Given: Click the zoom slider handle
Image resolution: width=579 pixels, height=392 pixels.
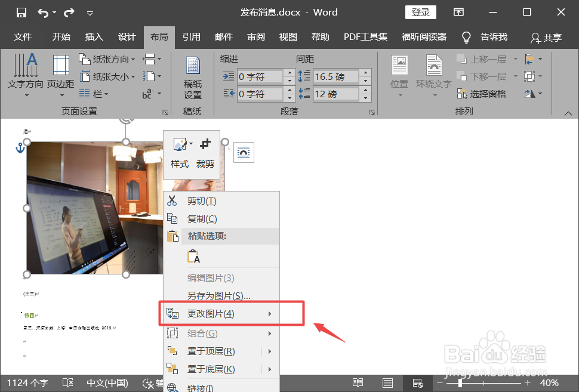Looking at the screenshot, I should tap(460, 383).
